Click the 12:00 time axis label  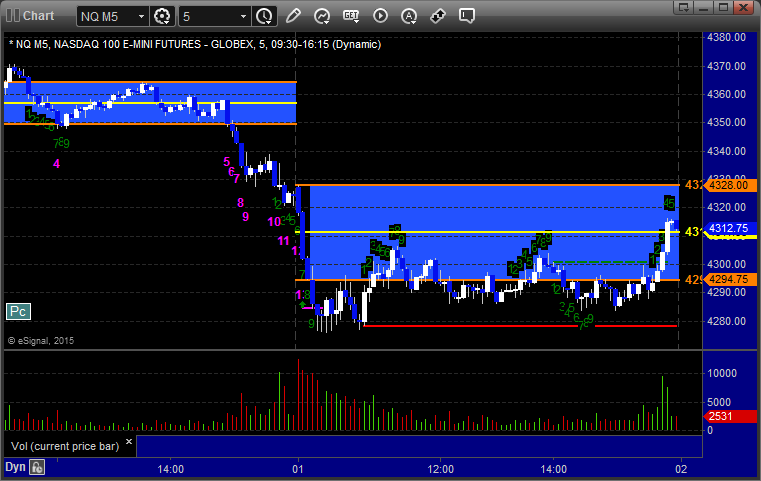tap(441, 469)
